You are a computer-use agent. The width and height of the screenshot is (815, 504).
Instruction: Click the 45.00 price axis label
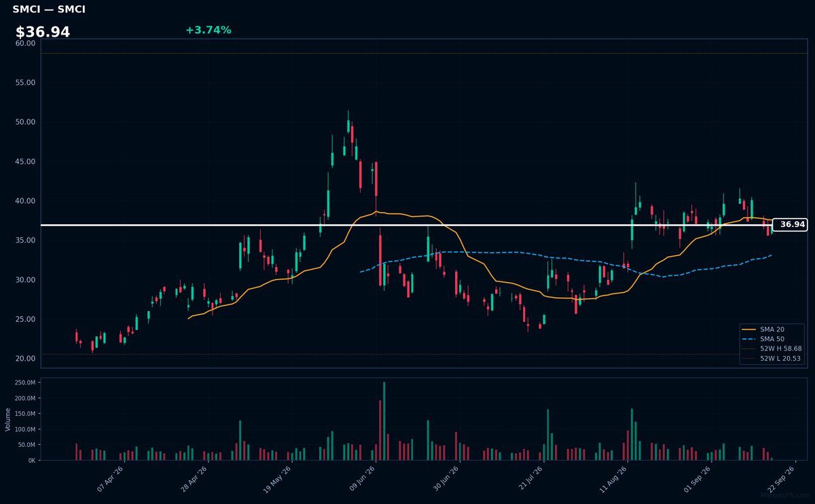coord(26,161)
